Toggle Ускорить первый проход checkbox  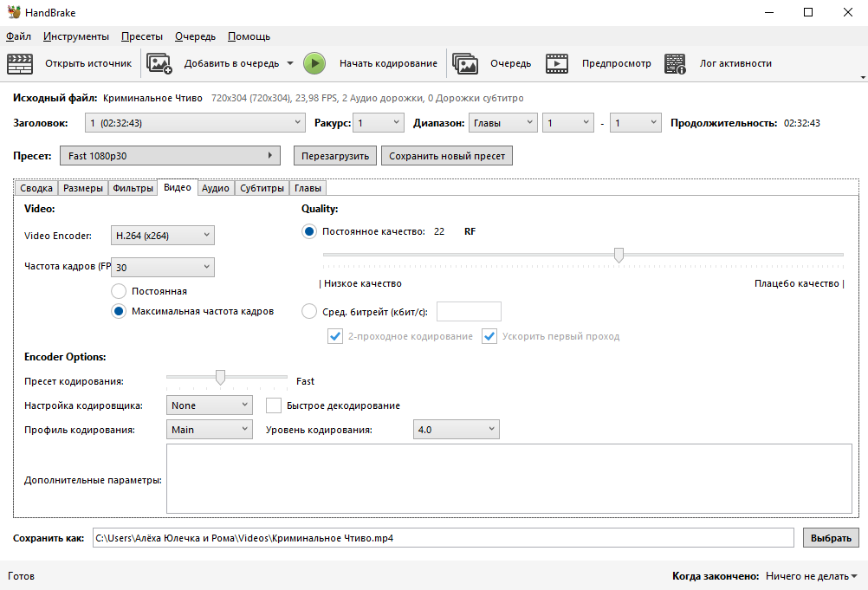point(489,336)
